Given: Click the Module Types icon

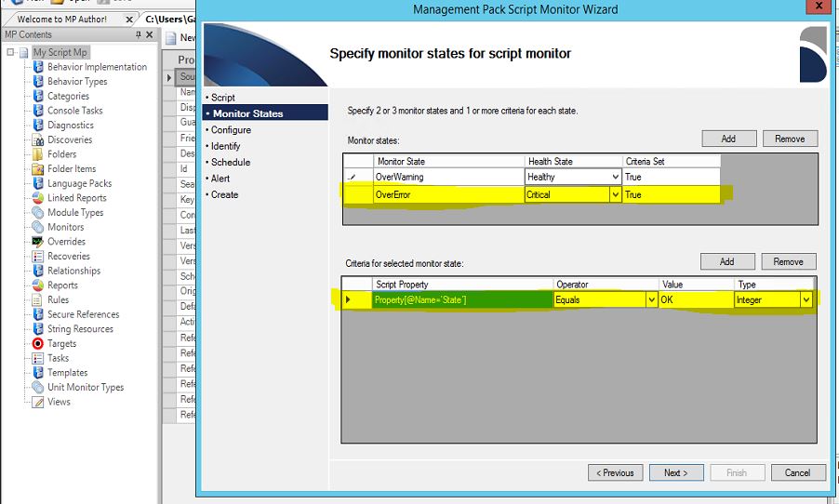Looking at the screenshot, I should (38, 212).
